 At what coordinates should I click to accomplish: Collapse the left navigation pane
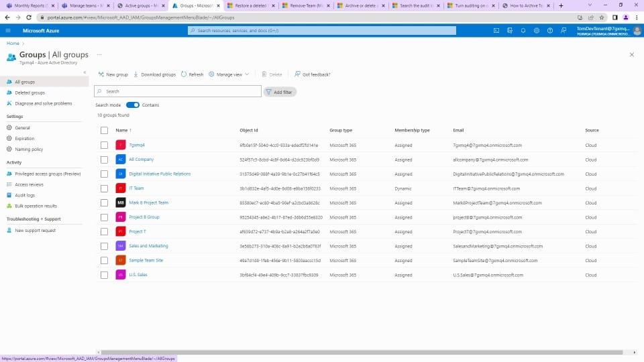point(85,72)
